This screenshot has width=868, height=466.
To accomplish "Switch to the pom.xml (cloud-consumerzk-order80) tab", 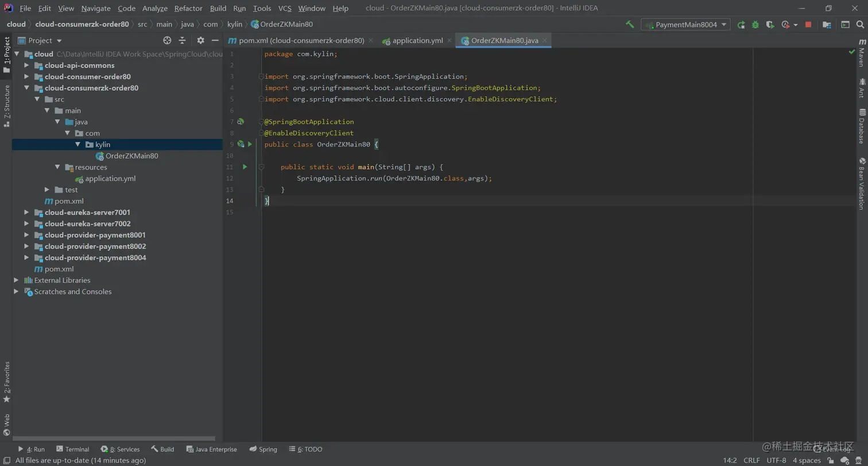I will tap(301, 40).
